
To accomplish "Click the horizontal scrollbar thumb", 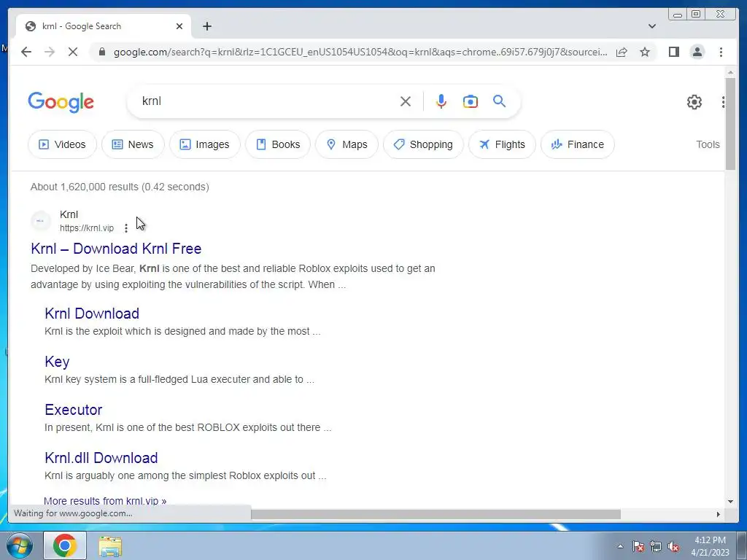I will 436,514.
